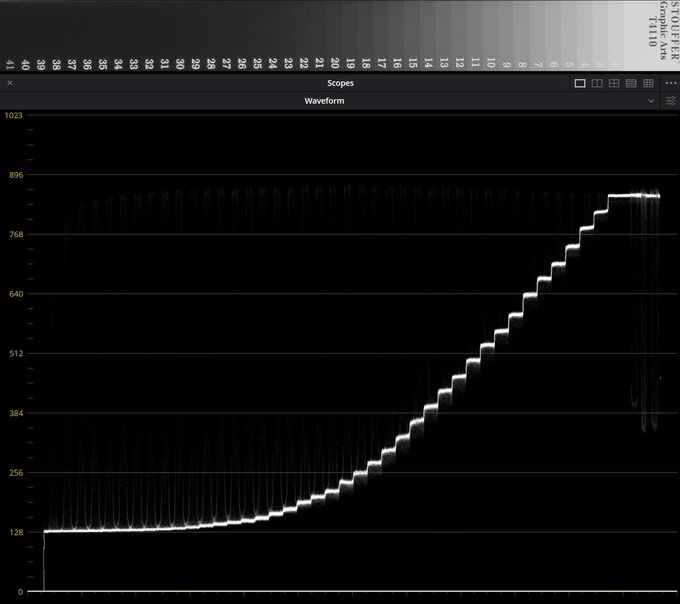Click the 128 scale label
680x604 pixels.
pos(16,532)
